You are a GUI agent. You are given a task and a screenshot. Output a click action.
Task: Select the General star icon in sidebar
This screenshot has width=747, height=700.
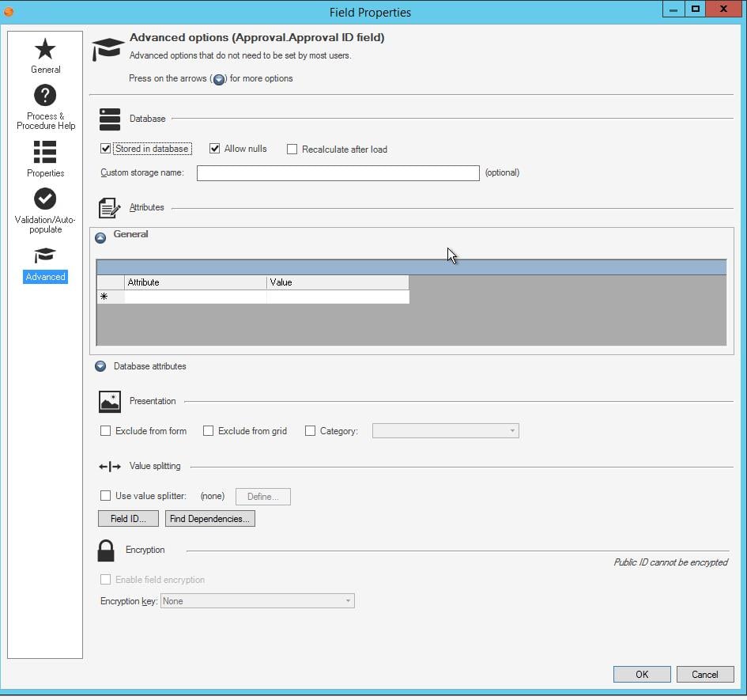pos(45,51)
